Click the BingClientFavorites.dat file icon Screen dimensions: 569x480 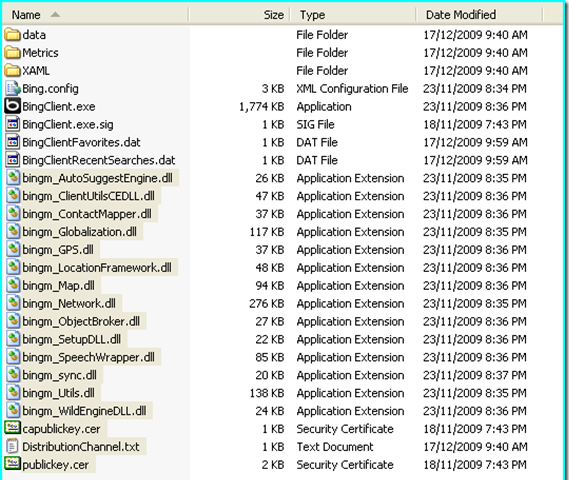tap(13, 142)
